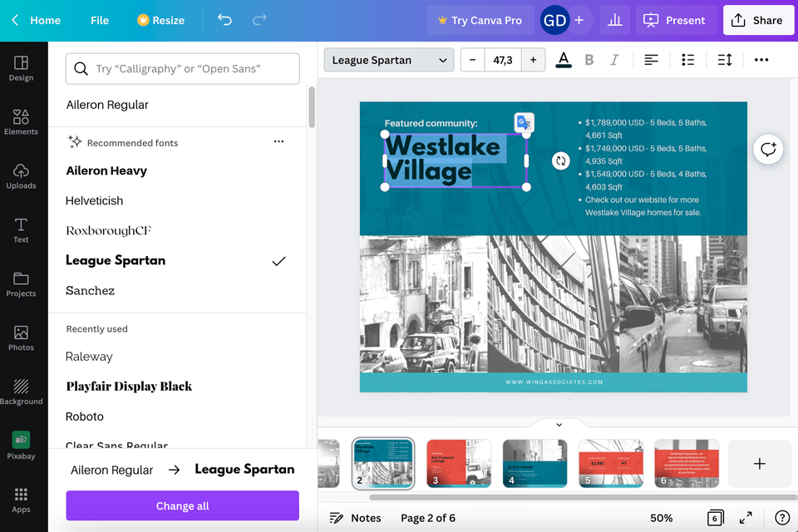Toggle bulleted list
Image resolution: width=798 pixels, height=532 pixels.
pyautogui.click(x=687, y=60)
